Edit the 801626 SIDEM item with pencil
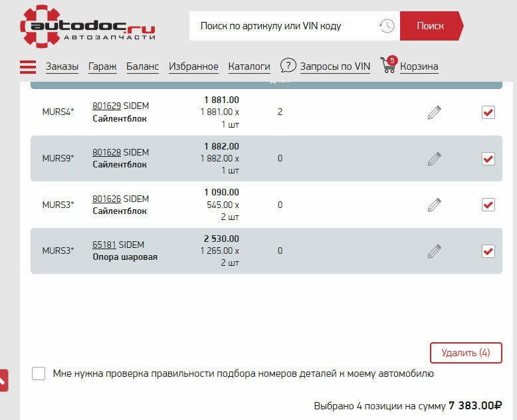Viewport: 517px width, 420px height. tap(434, 205)
